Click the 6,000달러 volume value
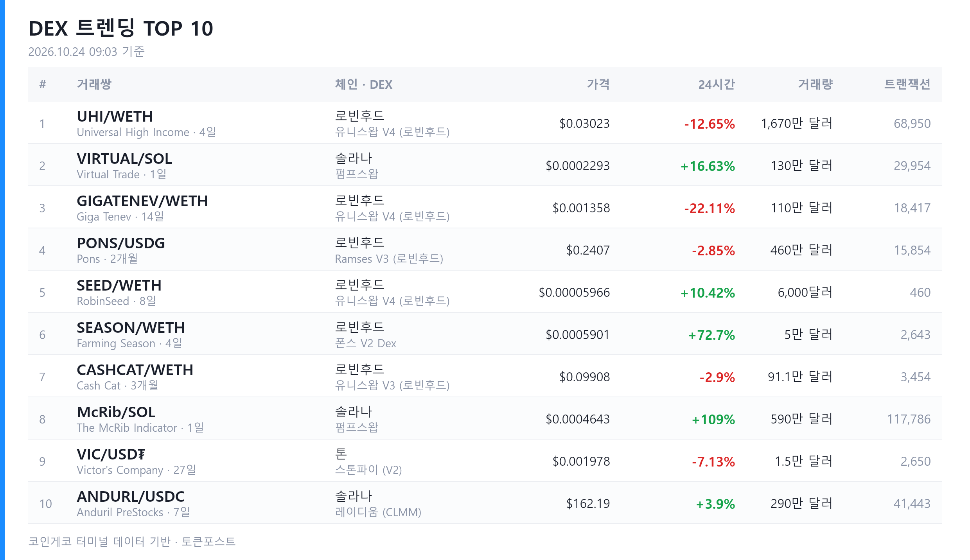The image size is (970, 560). pyautogui.click(x=805, y=293)
